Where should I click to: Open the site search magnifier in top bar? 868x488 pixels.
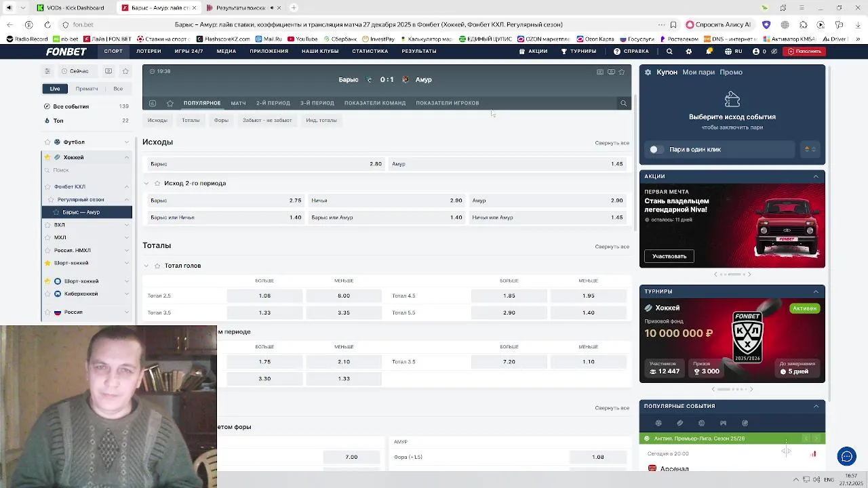(669, 52)
